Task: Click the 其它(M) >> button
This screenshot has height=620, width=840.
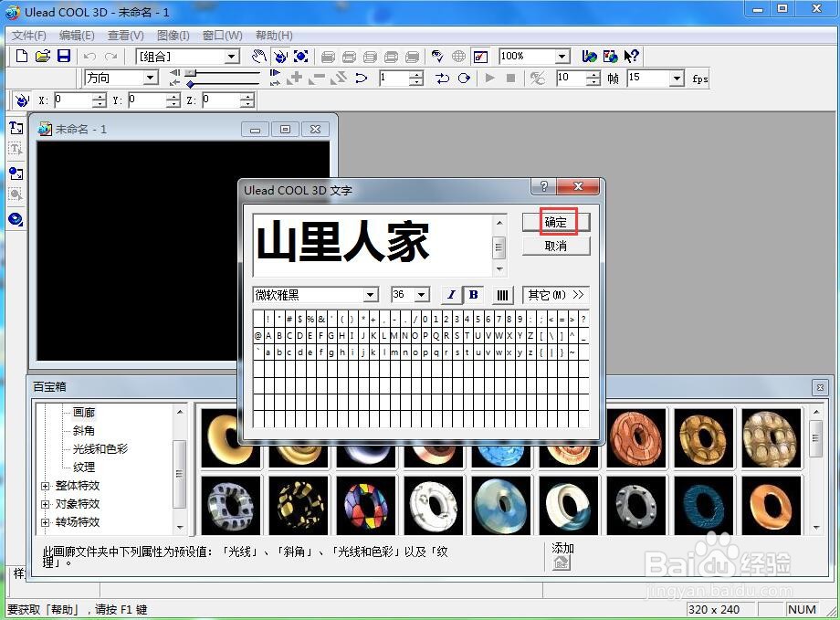Action: [x=555, y=295]
